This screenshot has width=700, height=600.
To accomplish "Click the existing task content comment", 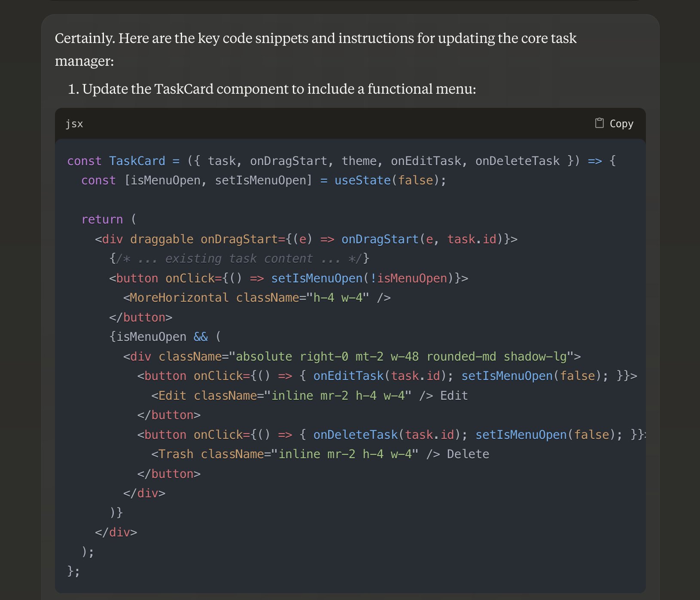I will click(x=239, y=258).
